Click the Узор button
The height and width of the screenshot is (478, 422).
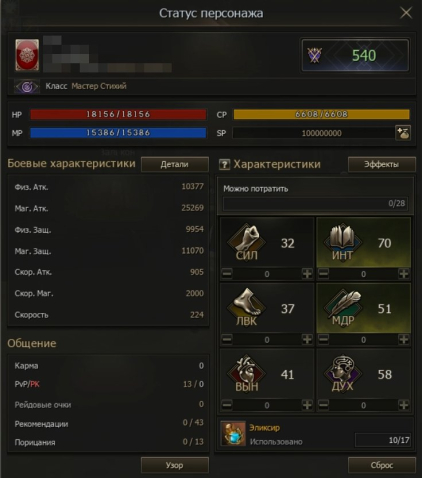point(175,465)
